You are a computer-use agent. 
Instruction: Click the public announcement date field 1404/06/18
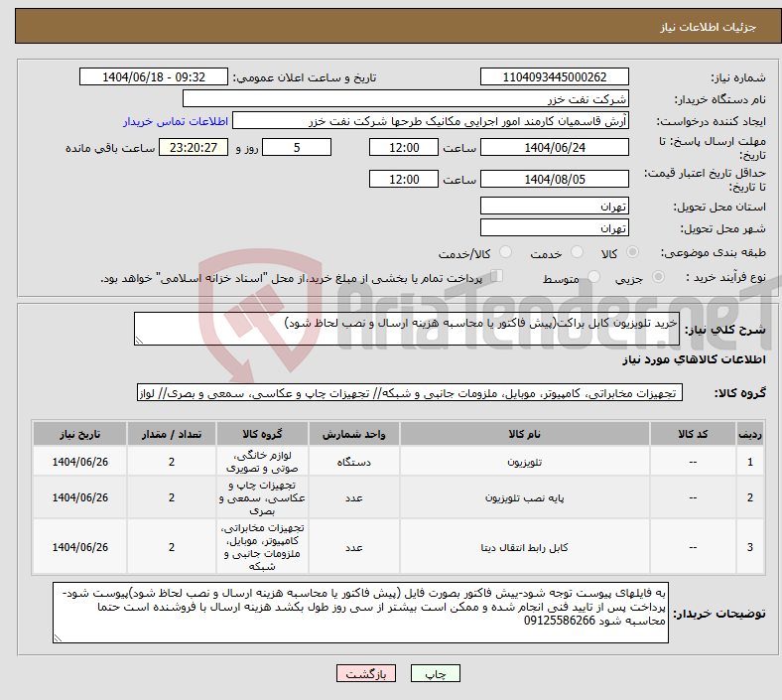coord(154,77)
